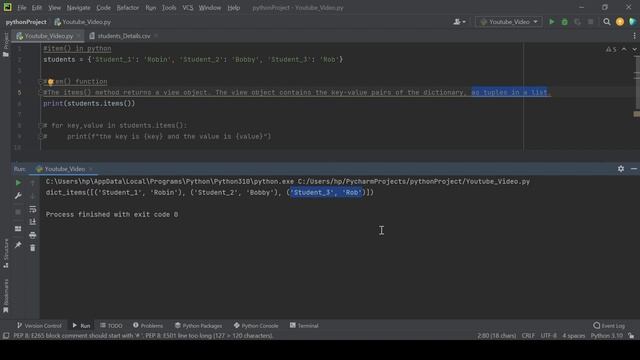
Task: Click pythonProject breadcrumb in navigation bar
Action: click(26, 22)
